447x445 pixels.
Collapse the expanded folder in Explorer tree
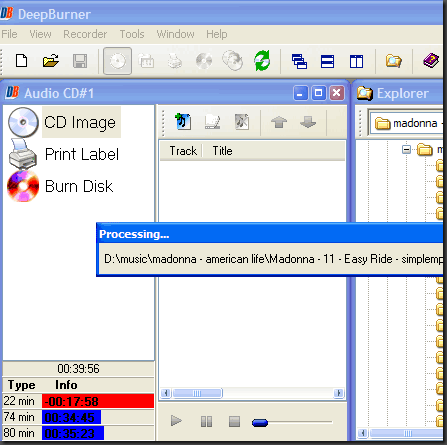[x=406, y=150]
